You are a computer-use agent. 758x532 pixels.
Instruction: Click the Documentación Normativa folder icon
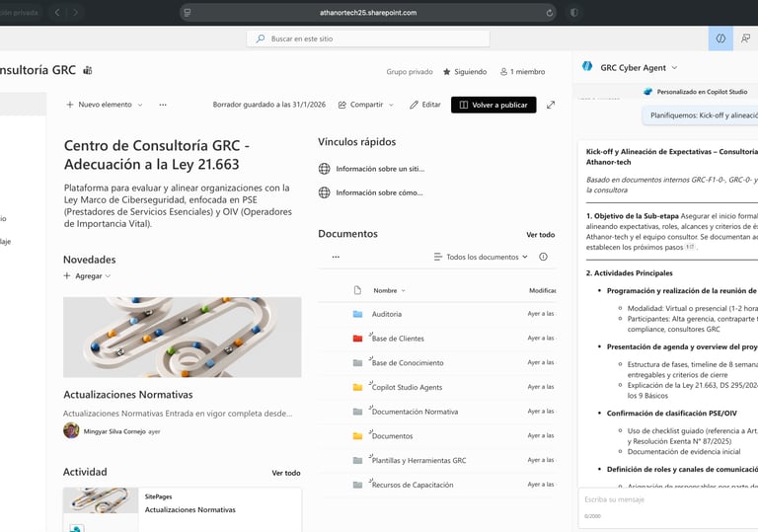click(357, 412)
